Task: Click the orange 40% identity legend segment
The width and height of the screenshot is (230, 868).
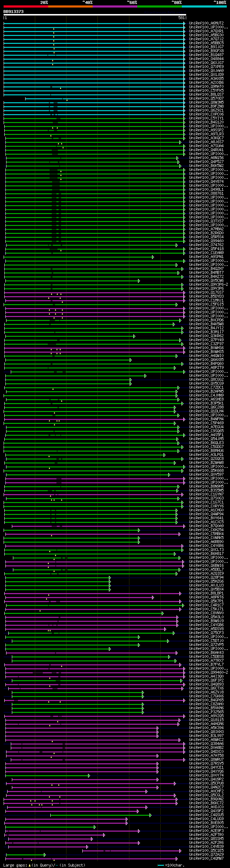Action: (70, 6)
